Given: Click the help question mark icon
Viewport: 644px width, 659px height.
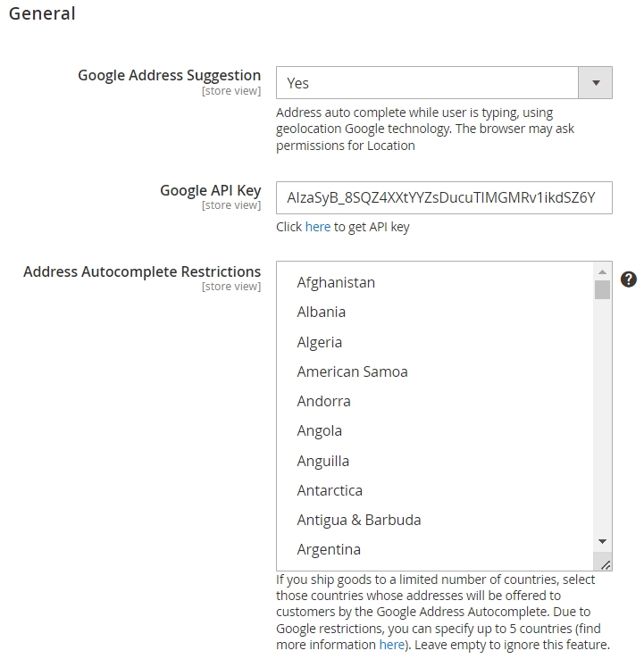Looking at the screenshot, I should (629, 279).
